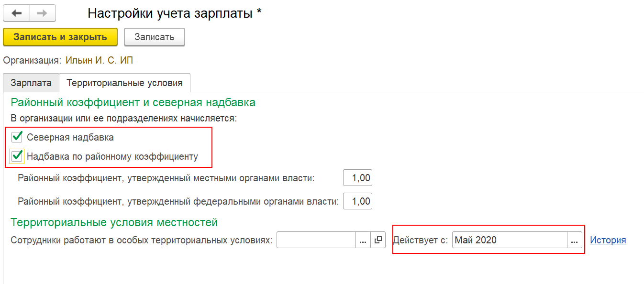This screenshot has height=284, width=644.
Task: Uncheck Надбавка по районному коэффициенту
Action: click(17, 156)
